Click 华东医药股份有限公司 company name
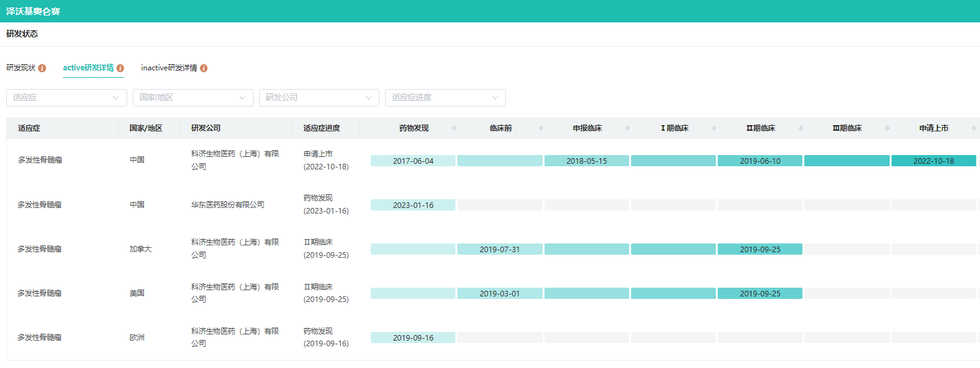The width and height of the screenshot is (980, 368). click(227, 205)
